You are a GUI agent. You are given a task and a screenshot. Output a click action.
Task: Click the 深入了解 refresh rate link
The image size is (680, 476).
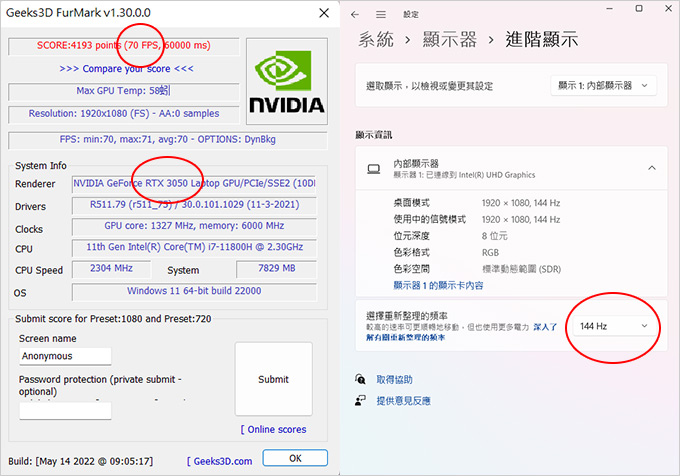pos(545,327)
